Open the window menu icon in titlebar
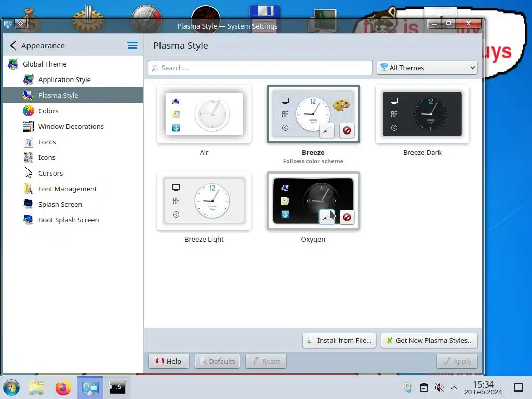Screen dimensions: 532x399 pyautogui.click(x=7, y=24)
